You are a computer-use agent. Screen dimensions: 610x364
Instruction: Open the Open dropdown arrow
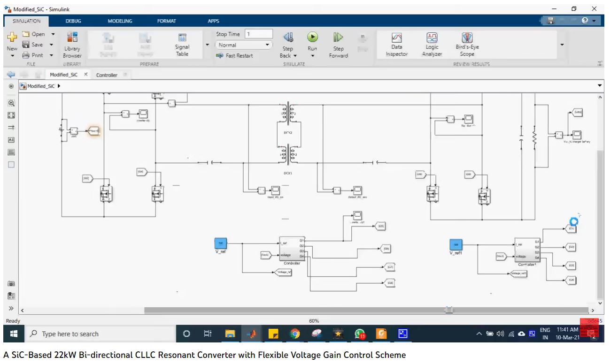point(53,34)
